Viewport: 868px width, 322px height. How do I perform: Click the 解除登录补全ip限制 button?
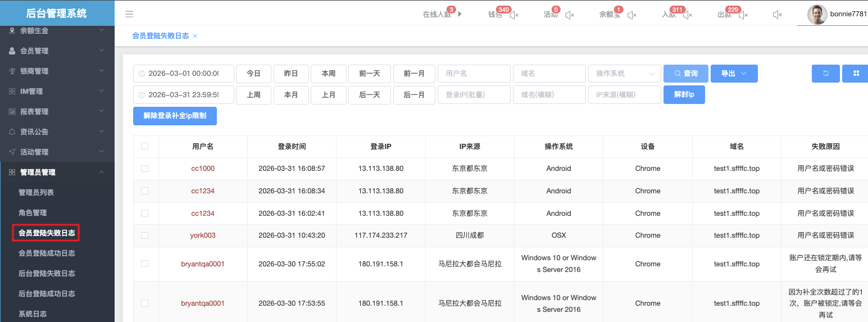pyautogui.click(x=175, y=116)
